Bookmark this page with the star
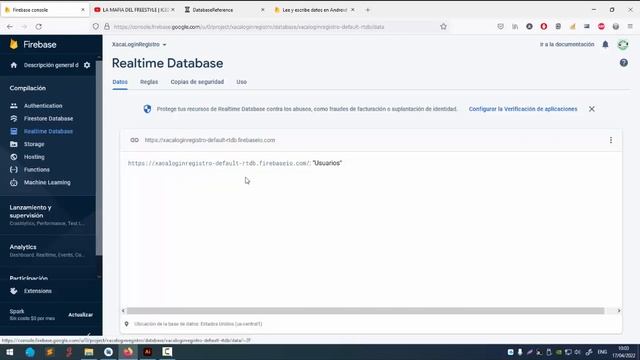Image resolution: width=640 pixels, height=360 pixels. click(443, 27)
